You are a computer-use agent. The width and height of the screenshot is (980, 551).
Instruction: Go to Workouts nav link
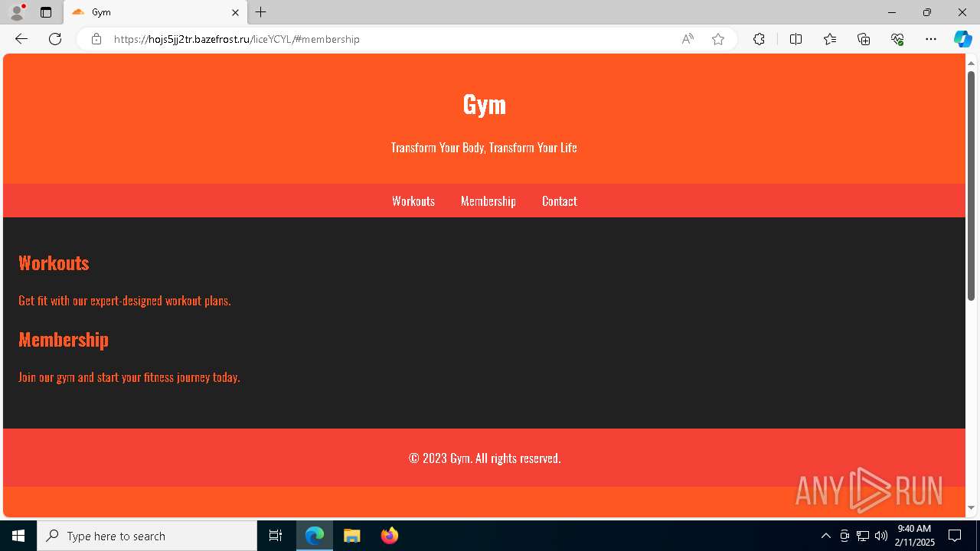pyautogui.click(x=413, y=201)
